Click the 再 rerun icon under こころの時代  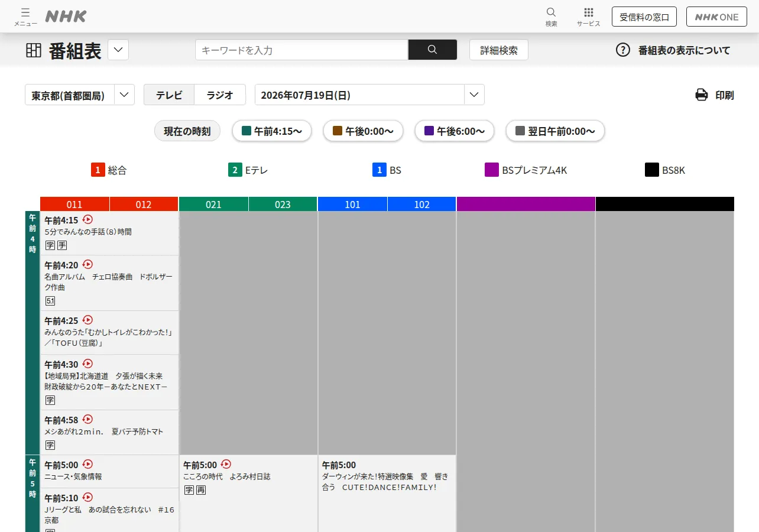tap(201, 490)
